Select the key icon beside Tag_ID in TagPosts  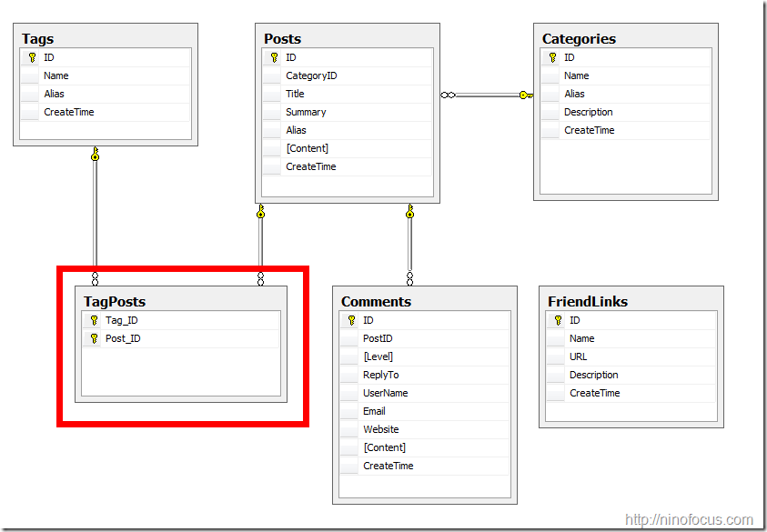pos(95,320)
